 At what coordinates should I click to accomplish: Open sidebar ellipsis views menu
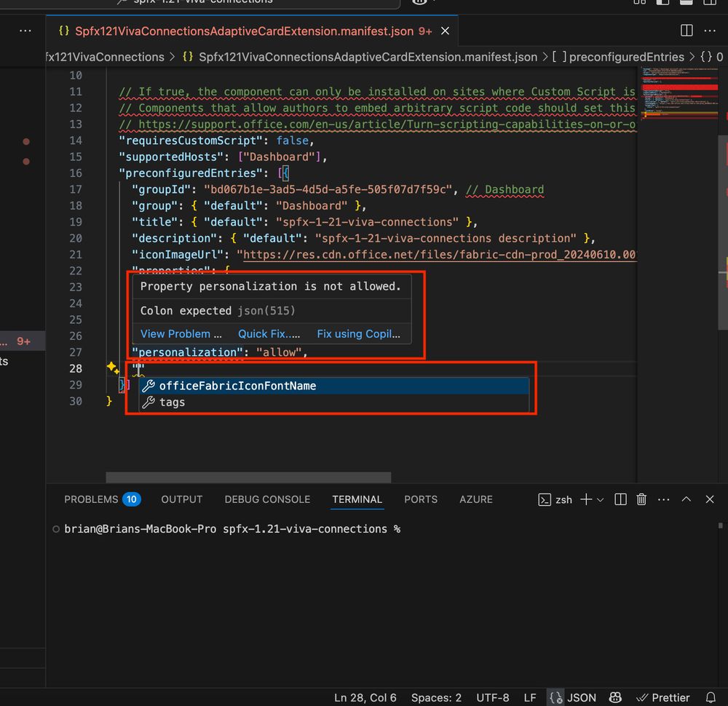click(x=25, y=31)
